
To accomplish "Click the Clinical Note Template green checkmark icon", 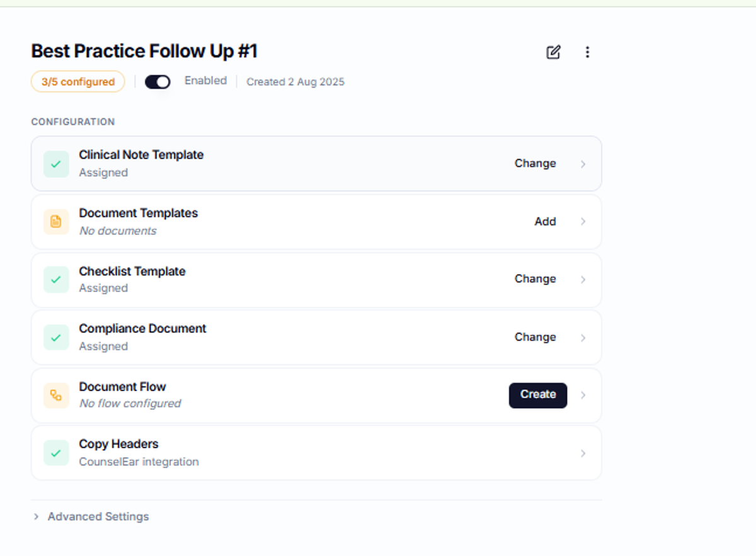I will 56,164.
